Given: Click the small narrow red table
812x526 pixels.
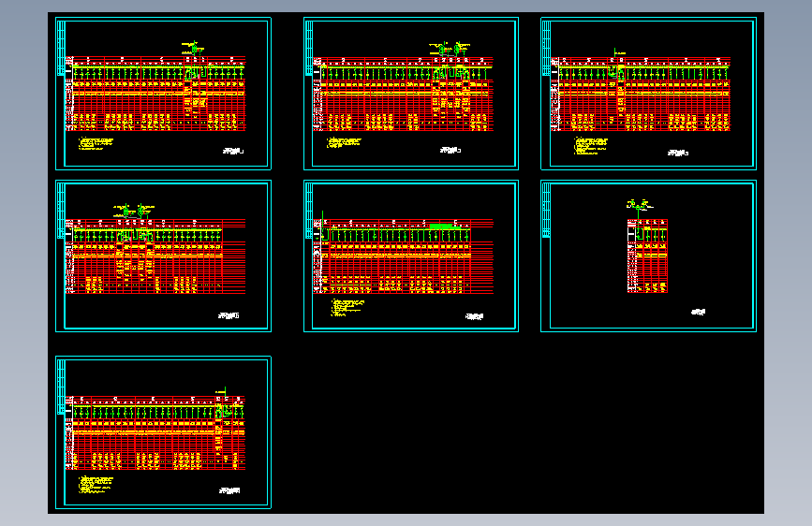Looking at the screenshot, I should click(x=647, y=256).
